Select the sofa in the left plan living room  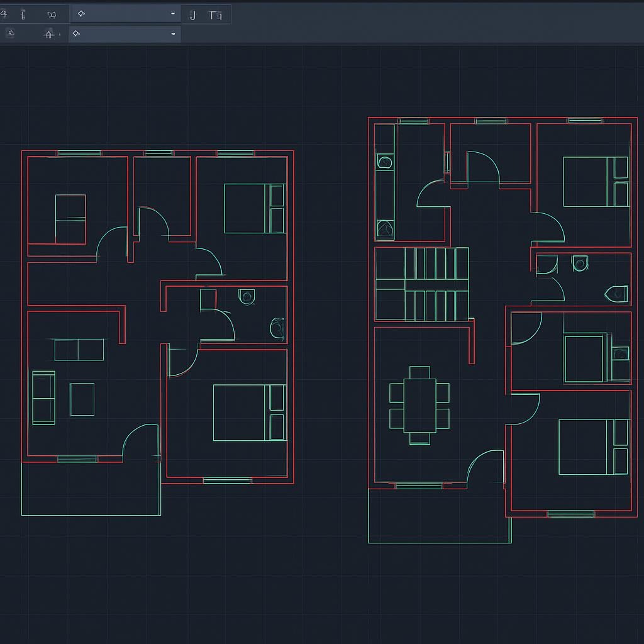pos(43,397)
